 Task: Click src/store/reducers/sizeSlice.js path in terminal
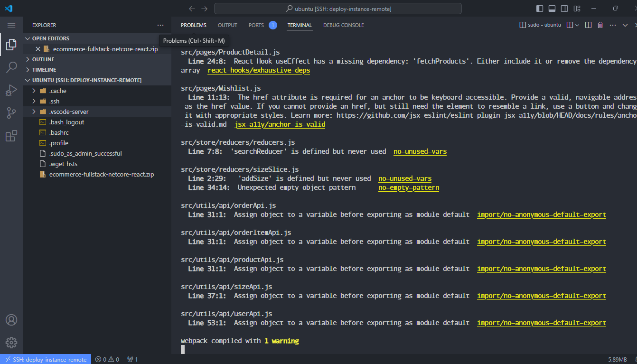coord(240,169)
